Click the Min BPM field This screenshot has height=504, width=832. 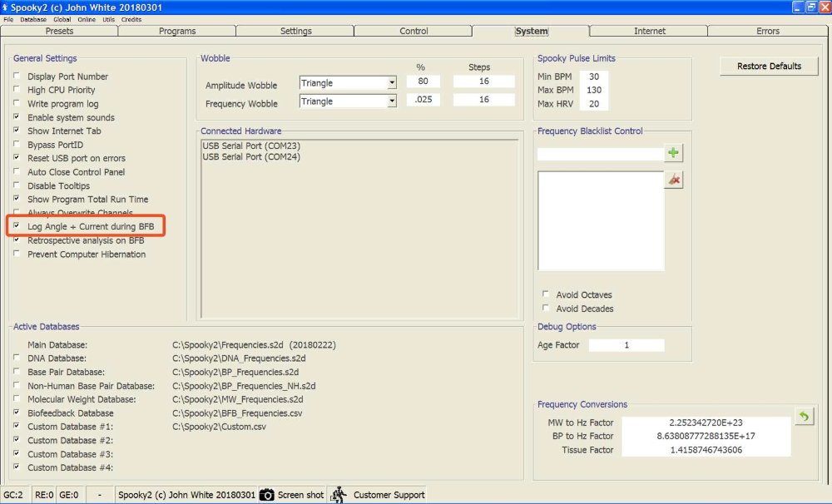pyautogui.click(x=594, y=77)
